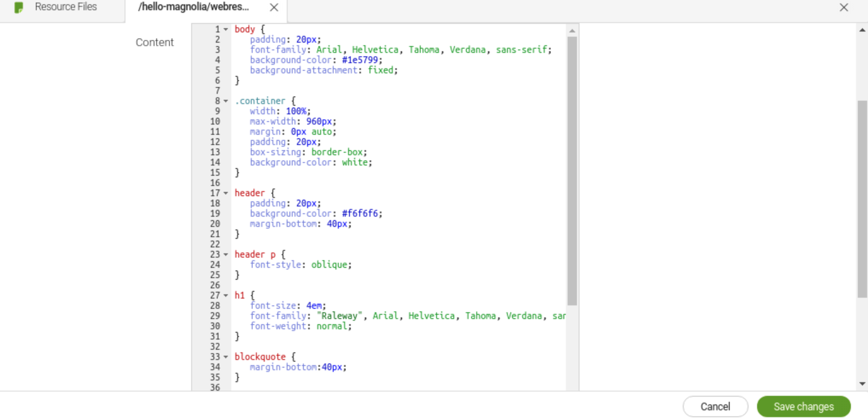Click the dialog's outer scrollbar thumb
The width and height of the screenshot is (868, 418).
pyautogui.click(x=862, y=199)
